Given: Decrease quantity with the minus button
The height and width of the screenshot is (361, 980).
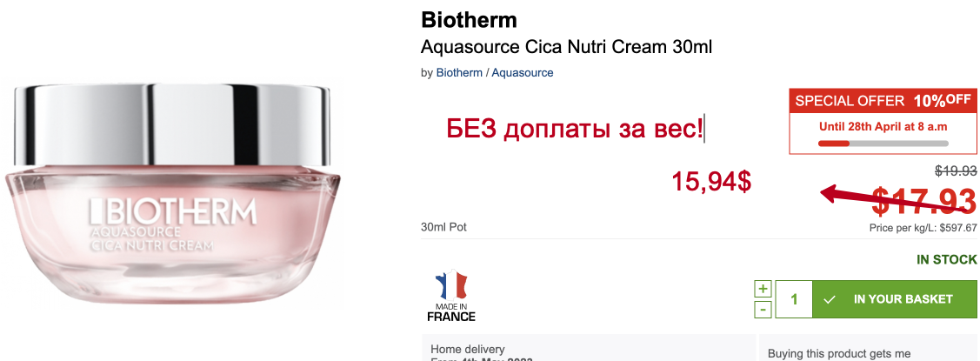Looking at the screenshot, I should (x=763, y=309).
